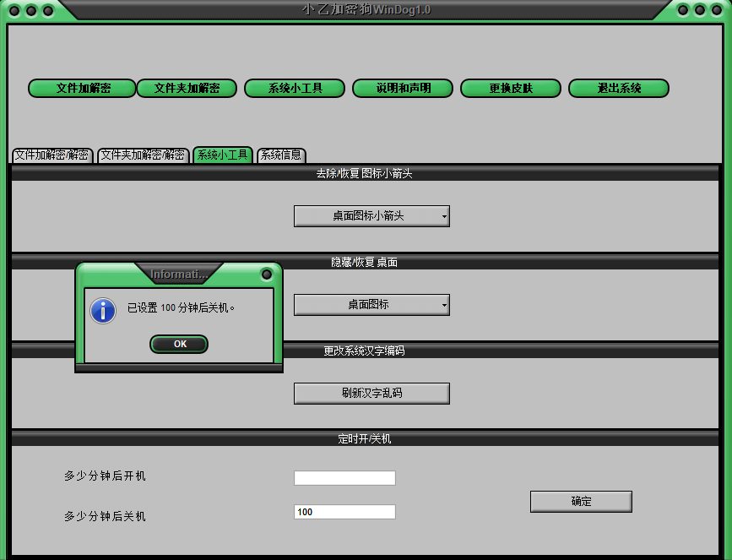Expand the 桌面图标小箭头 dropdown
The image size is (732, 560).
371,216
